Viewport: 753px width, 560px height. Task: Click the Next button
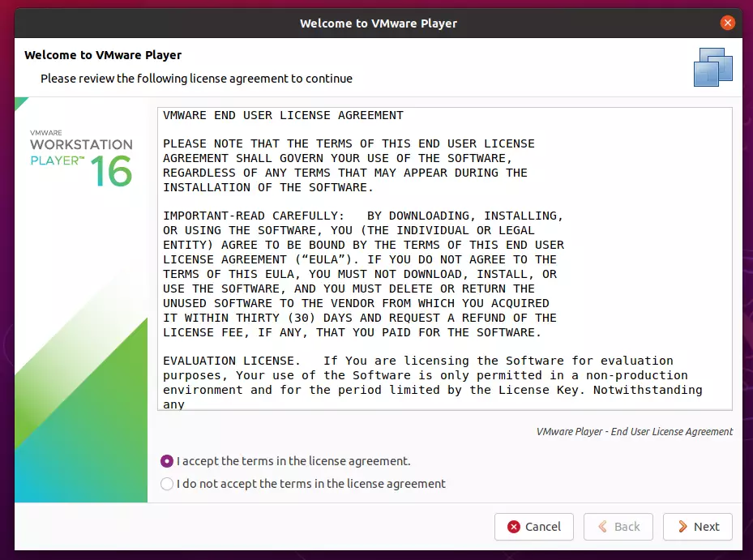[698, 527]
